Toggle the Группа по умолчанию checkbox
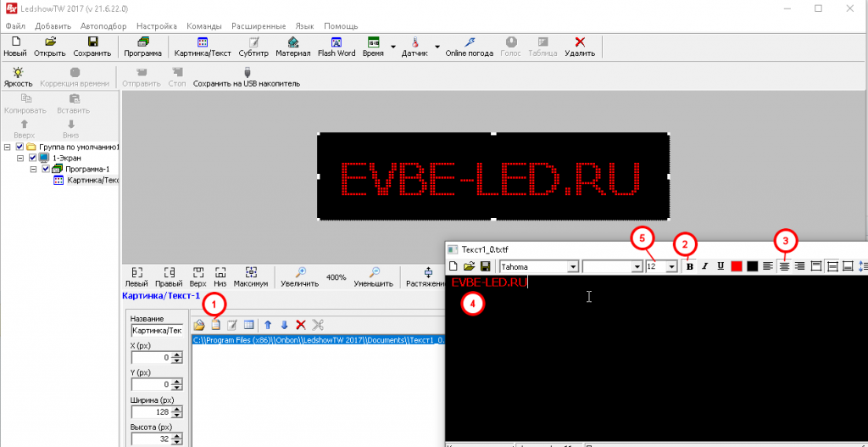 pos(20,147)
